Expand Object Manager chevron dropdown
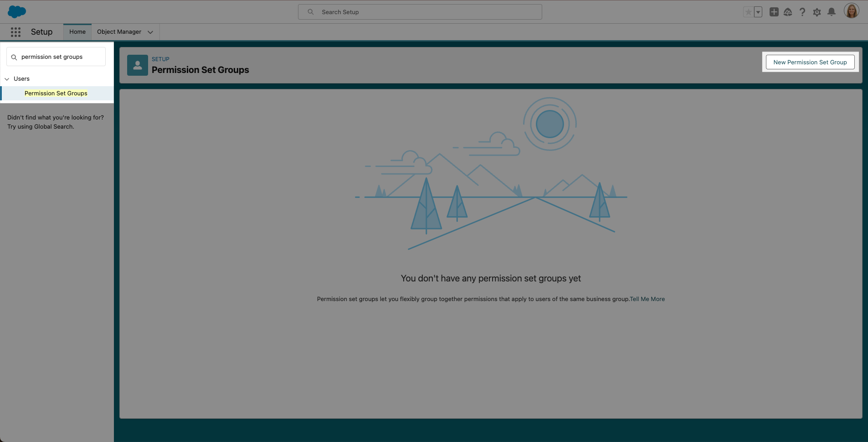This screenshot has width=868, height=442. (x=150, y=32)
